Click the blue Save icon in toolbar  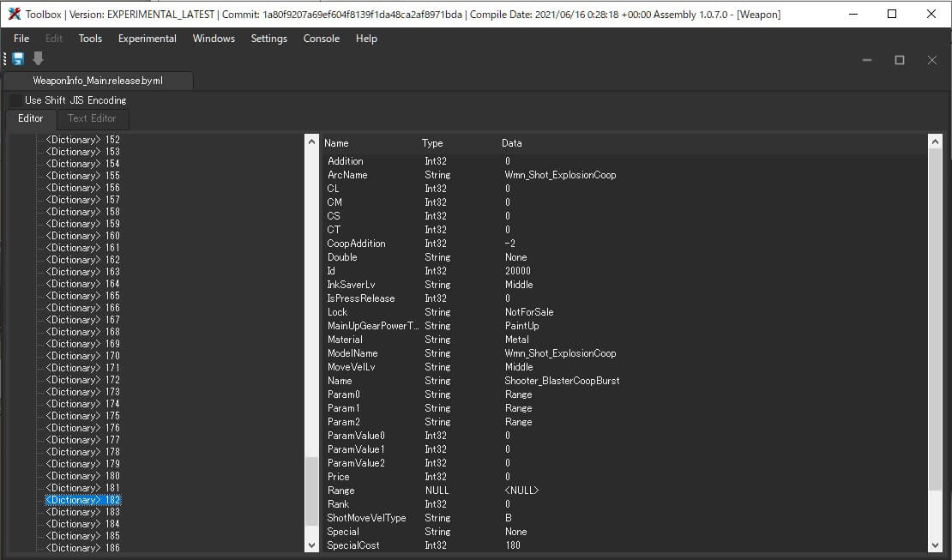pyautogui.click(x=18, y=59)
